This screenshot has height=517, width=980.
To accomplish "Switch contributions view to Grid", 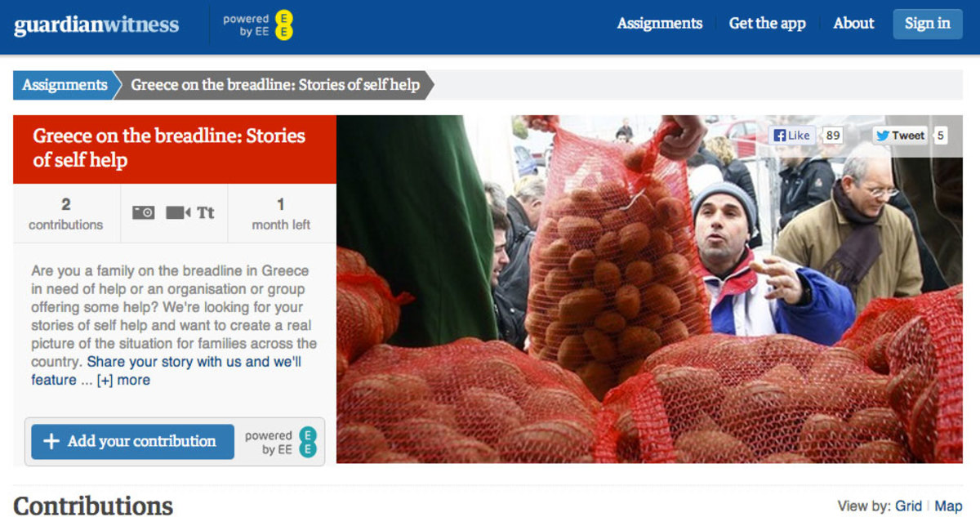I will coord(908,506).
